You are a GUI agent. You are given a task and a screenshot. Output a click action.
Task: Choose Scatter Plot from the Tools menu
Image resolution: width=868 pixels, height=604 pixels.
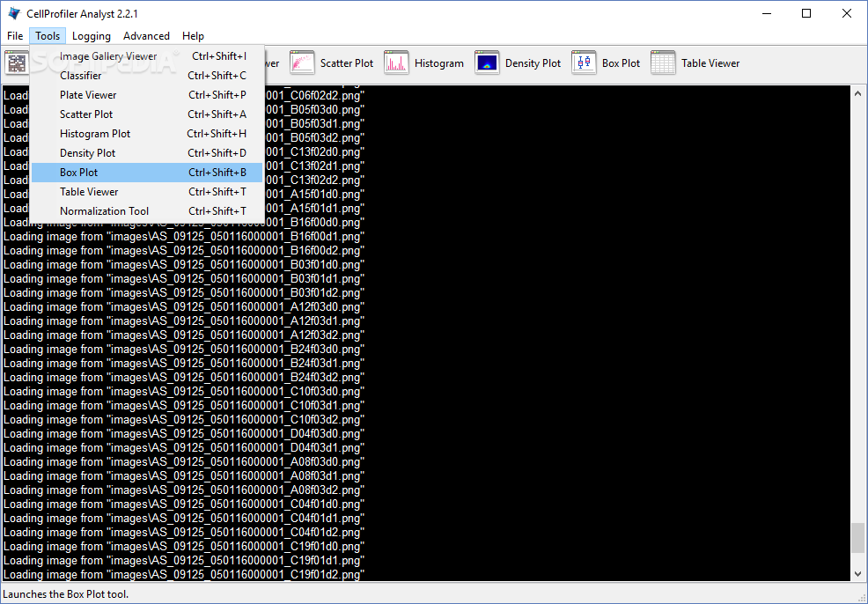coord(147,114)
